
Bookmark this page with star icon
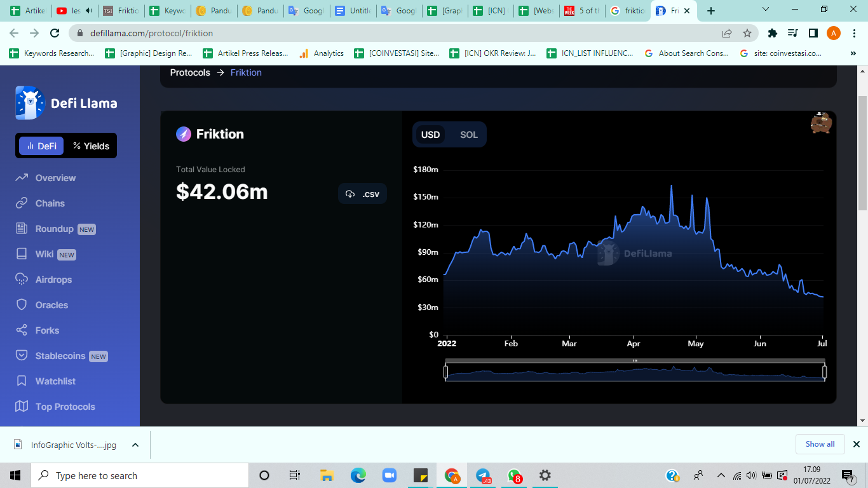tap(747, 33)
